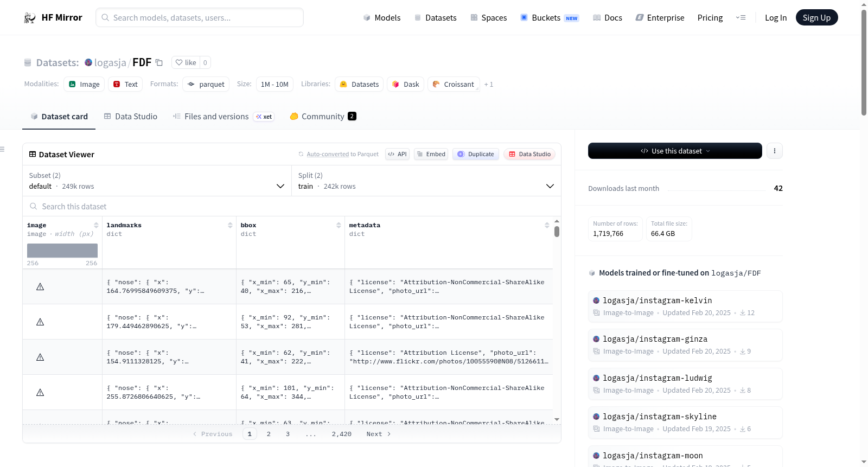Click the warning icon in the 255.872 row
Image resolution: width=868 pixels, height=467 pixels.
point(40,392)
